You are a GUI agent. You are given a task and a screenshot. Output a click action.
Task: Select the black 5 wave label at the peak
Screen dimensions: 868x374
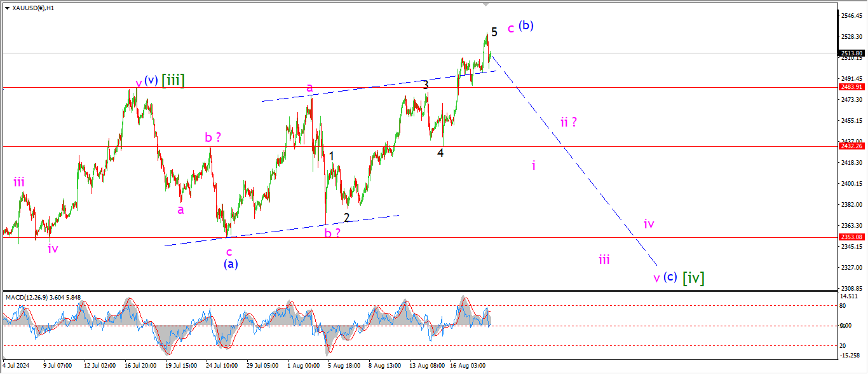click(x=494, y=32)
